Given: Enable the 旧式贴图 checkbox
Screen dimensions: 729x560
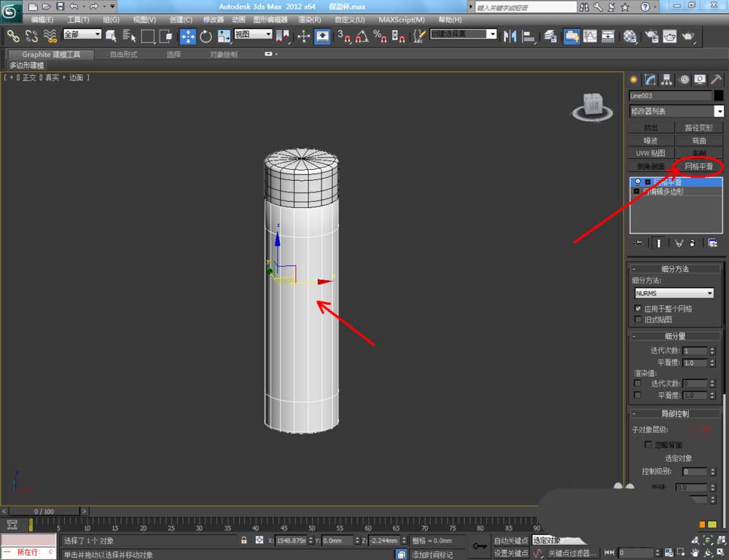Looking at the screenshot, I should pos(638,319).
